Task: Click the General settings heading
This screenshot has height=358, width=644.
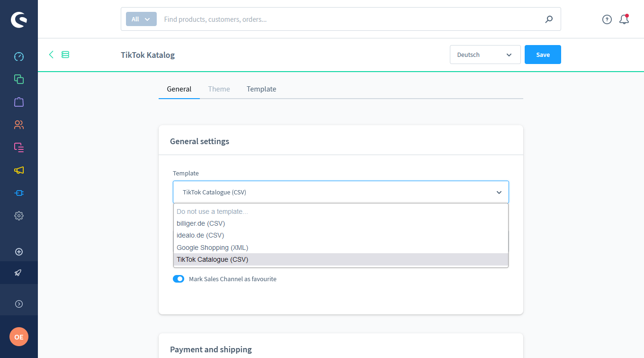Action: pos(199,141)
